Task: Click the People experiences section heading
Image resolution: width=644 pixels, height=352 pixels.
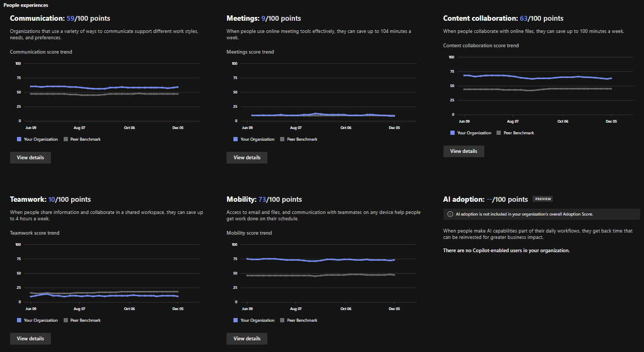Action: [26, 5]
